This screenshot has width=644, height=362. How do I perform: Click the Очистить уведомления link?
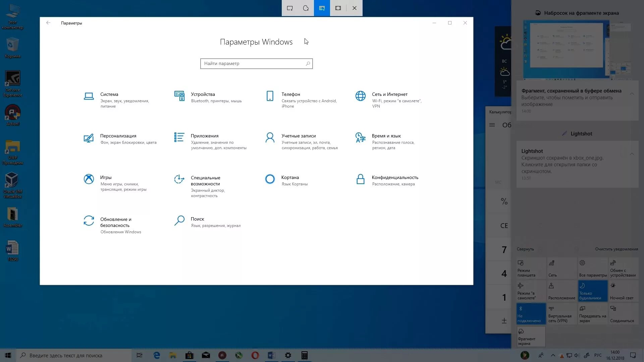click(x=616, y=249)
